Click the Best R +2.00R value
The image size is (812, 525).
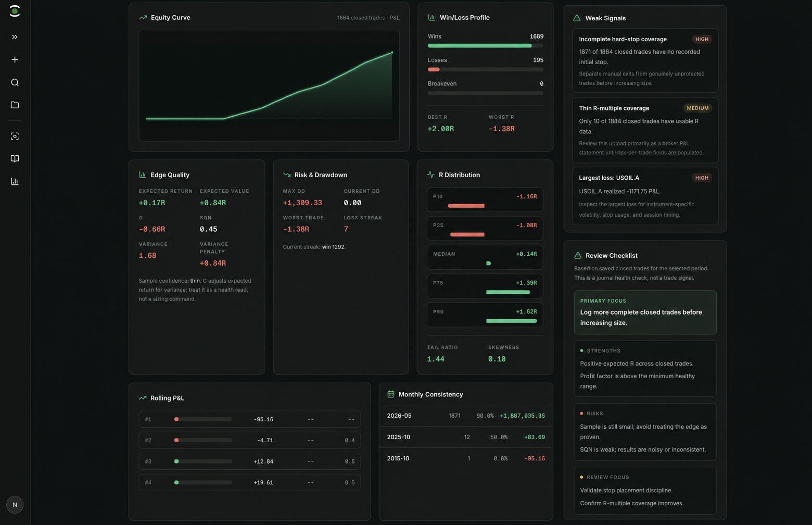click(x=441, y=129)
